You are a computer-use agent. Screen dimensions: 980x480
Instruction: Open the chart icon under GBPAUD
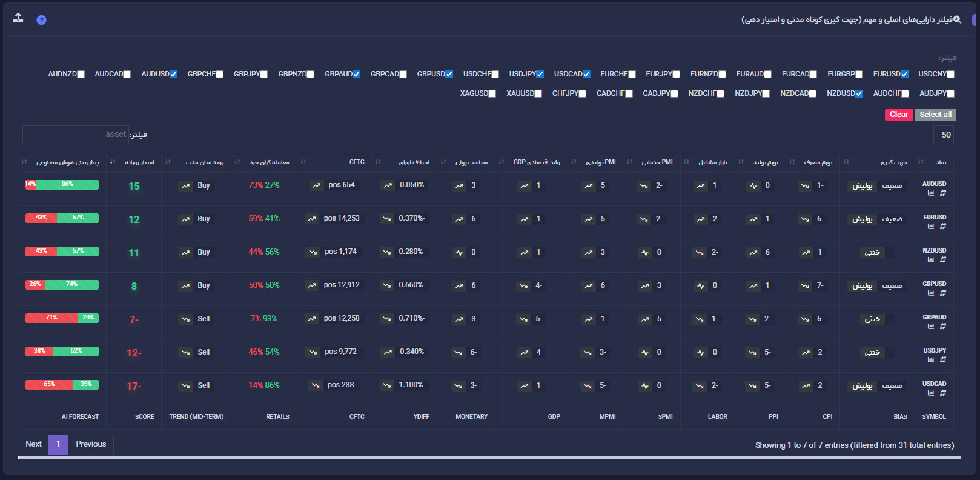pos(931,327)
